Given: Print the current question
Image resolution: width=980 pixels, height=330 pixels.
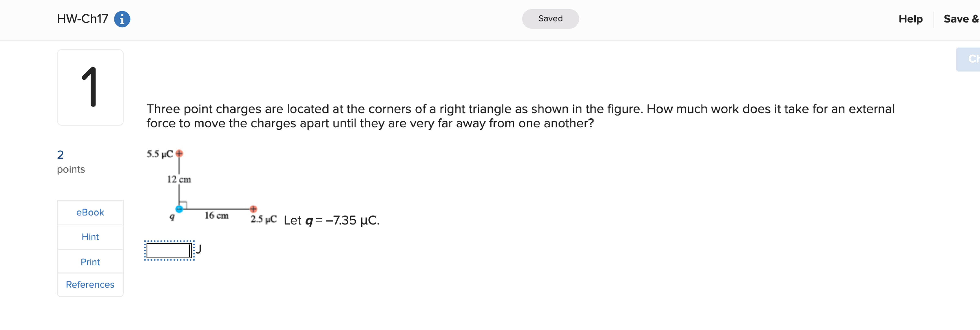Looking at the screenshot, I should point(90,261).
